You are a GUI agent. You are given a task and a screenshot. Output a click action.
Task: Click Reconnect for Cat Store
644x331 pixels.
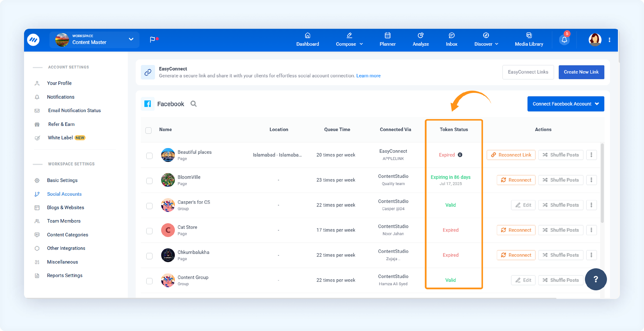(x=516, y=230)
